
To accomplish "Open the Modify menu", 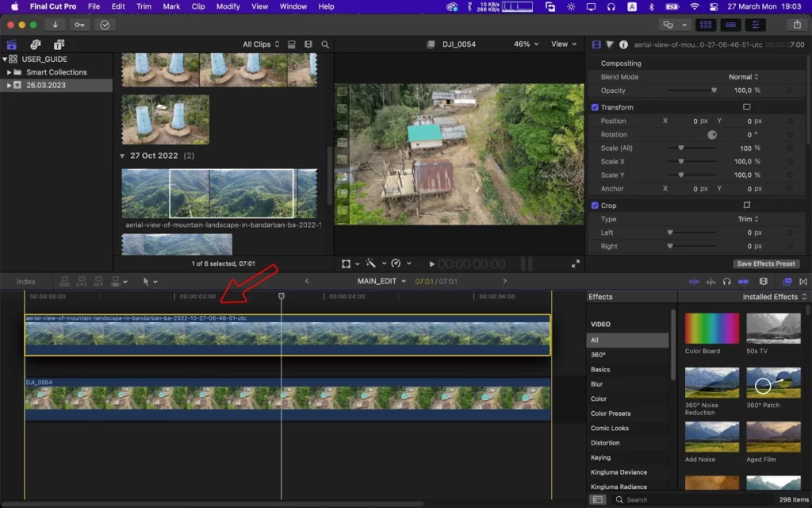I will click(228, 6).
